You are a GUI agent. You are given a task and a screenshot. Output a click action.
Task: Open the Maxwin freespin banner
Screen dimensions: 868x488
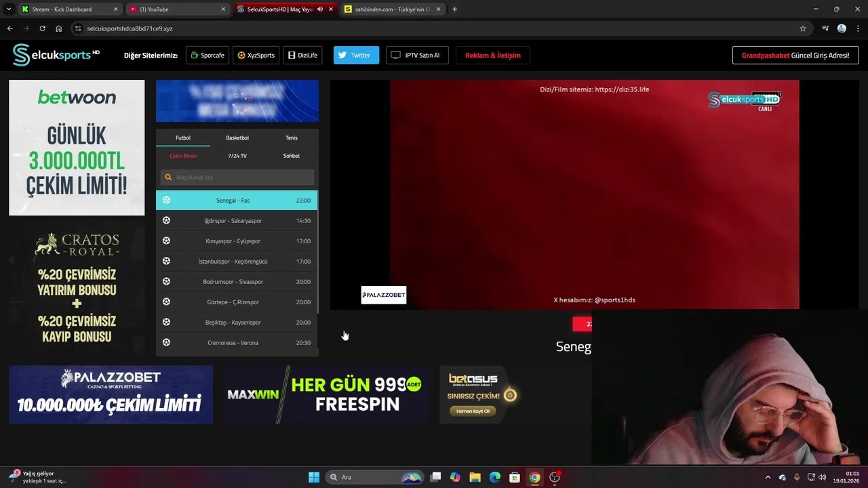coord(326,394)
